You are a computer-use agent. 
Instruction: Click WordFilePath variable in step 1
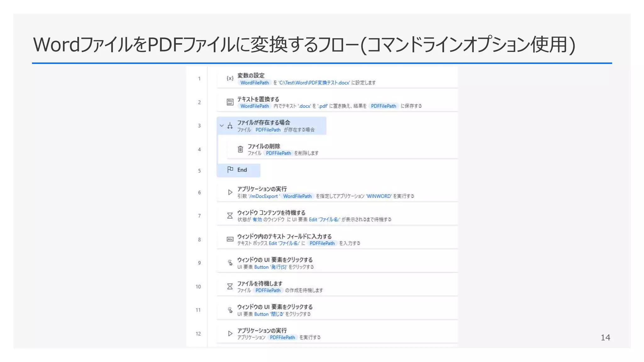pos(254,83)
